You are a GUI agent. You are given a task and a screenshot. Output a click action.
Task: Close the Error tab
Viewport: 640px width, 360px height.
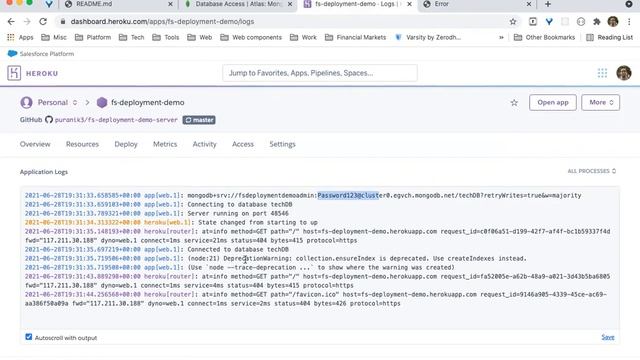click(529, 4)
